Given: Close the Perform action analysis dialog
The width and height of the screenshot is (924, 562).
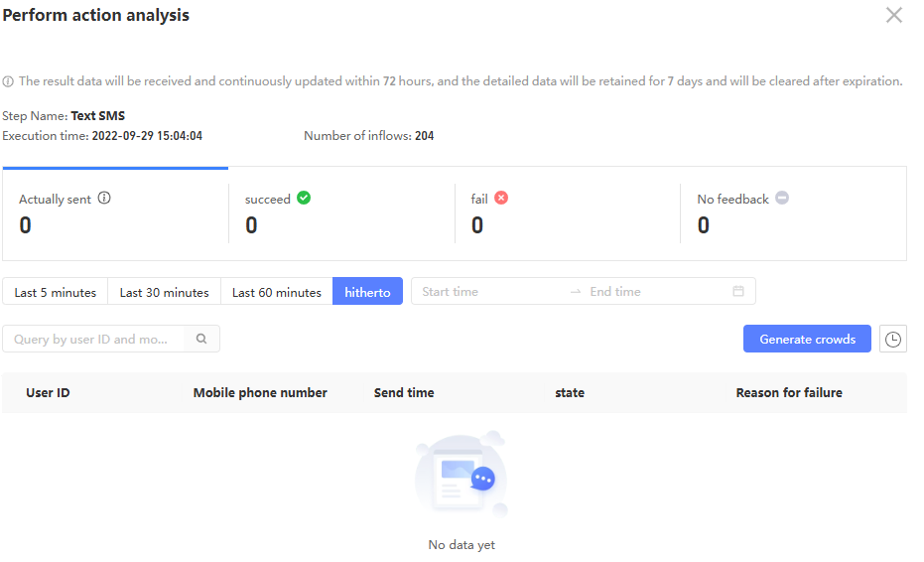Looking at the screenshot, I should pos(893,15).
